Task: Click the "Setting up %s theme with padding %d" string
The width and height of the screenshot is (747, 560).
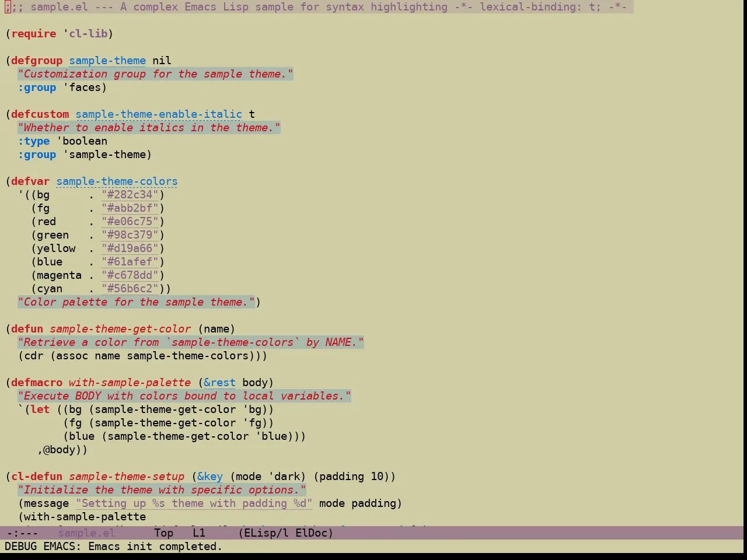Action: [194, 503]
